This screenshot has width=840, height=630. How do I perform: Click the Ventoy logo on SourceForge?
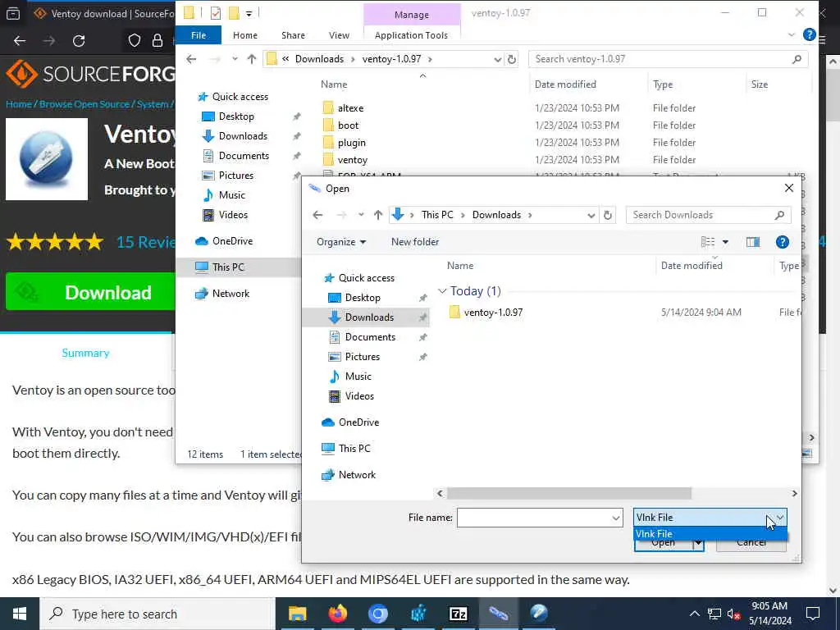coord(47,159)
